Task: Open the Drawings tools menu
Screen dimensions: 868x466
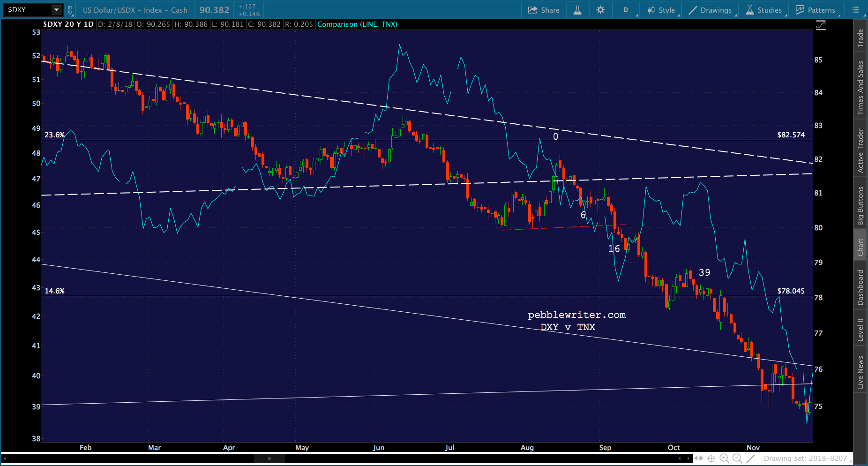Action: [710, 10]
